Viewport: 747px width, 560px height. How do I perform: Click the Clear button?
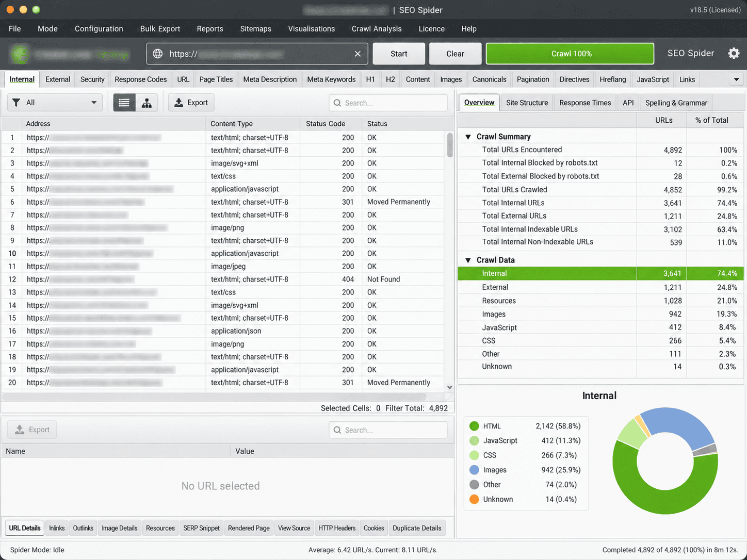pos(455,54)
